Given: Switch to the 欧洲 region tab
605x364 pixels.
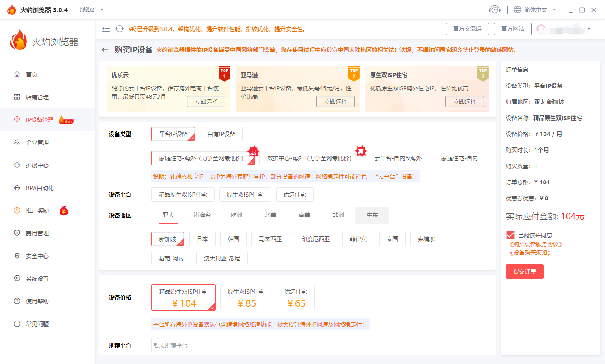Looking at the screenshot, I should coord(236,215).
